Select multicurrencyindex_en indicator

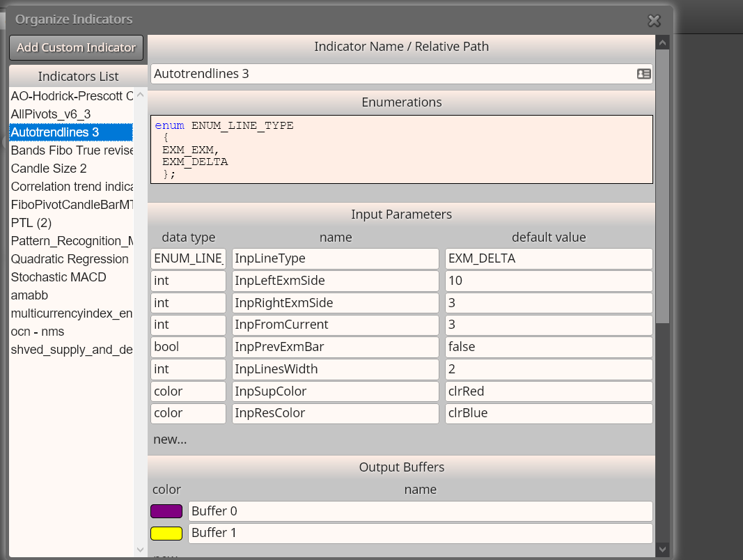[x=72, y=313]
